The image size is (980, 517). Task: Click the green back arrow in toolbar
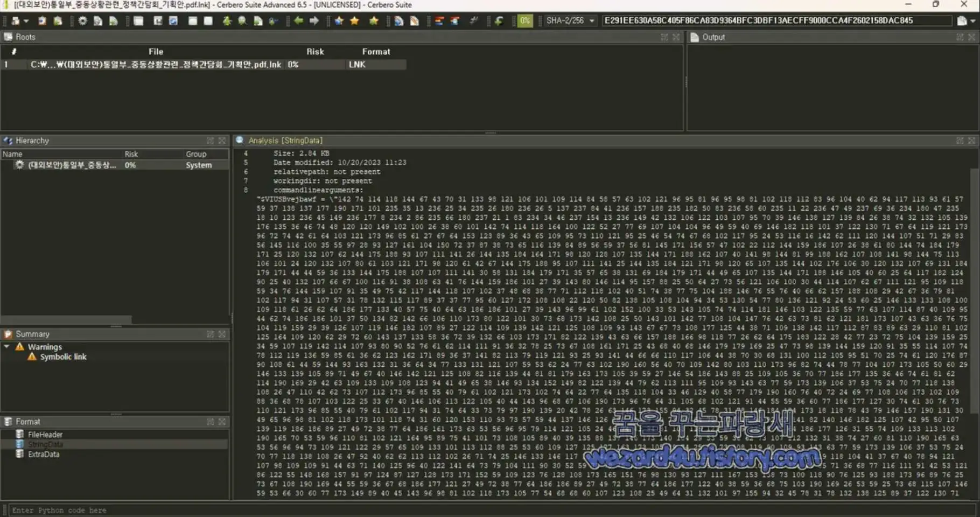(299, 20)
